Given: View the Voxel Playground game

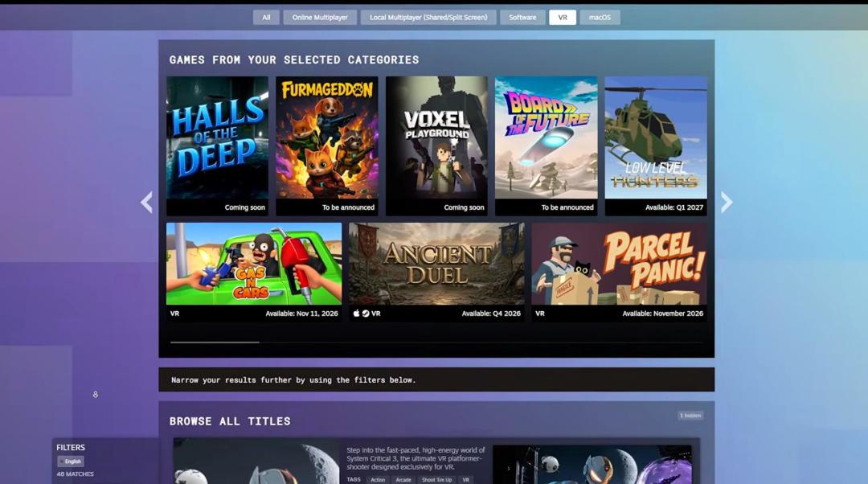Looking at the screenshot, I should (x=436, y=146).
